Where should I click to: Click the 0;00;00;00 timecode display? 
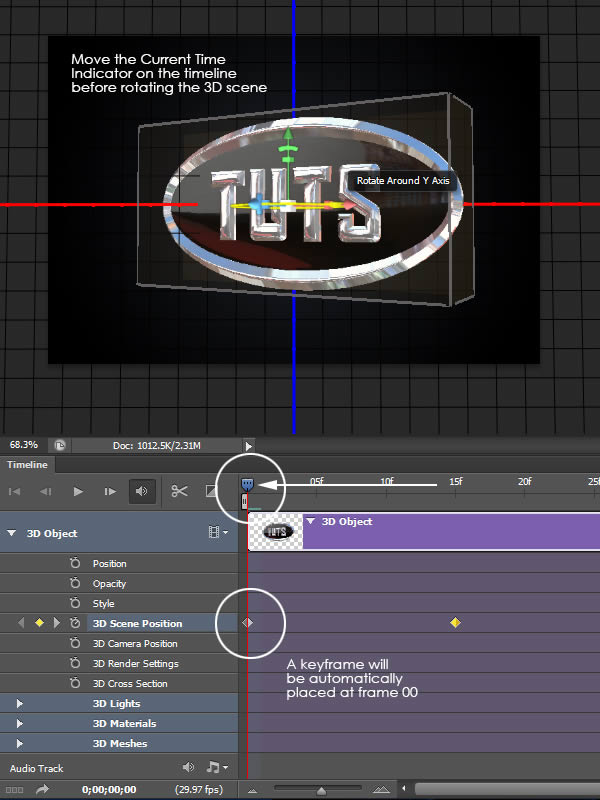coord(109,790)
